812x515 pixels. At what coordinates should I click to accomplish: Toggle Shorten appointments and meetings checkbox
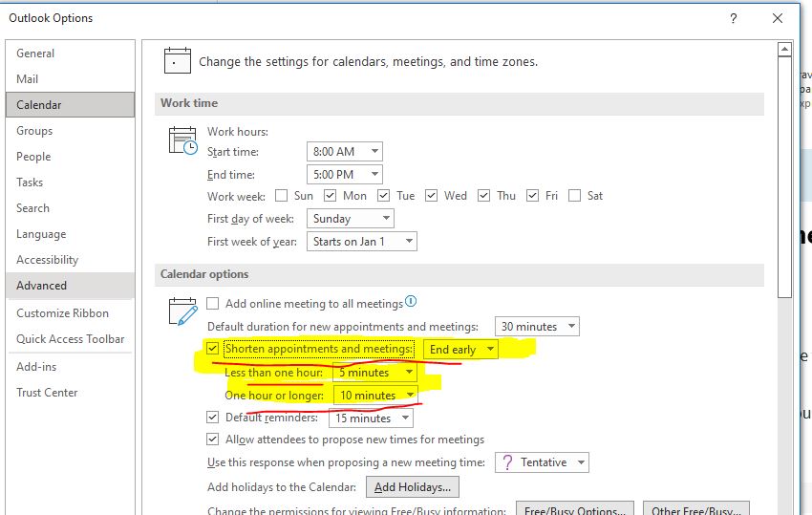pos(212,348)
